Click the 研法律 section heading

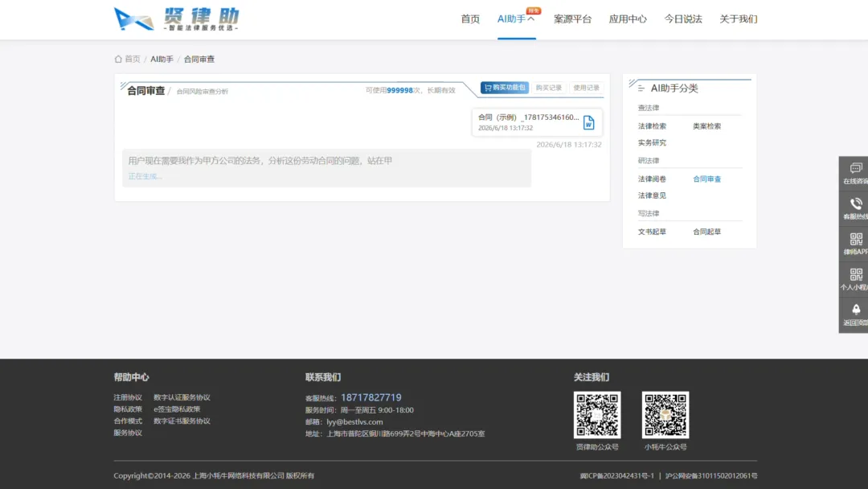[649, 161]
